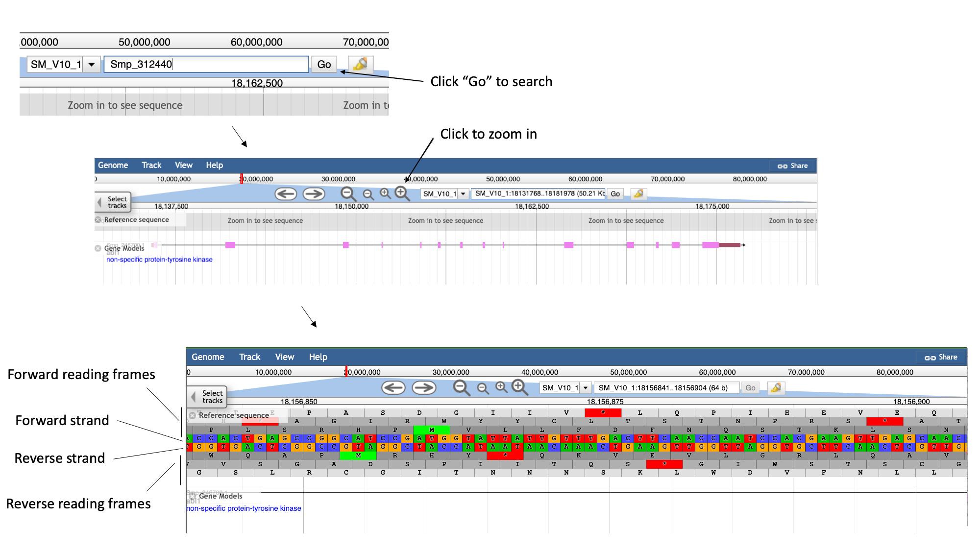Click 40,000,000 on 64 b view overview ruler

[539, 372]
